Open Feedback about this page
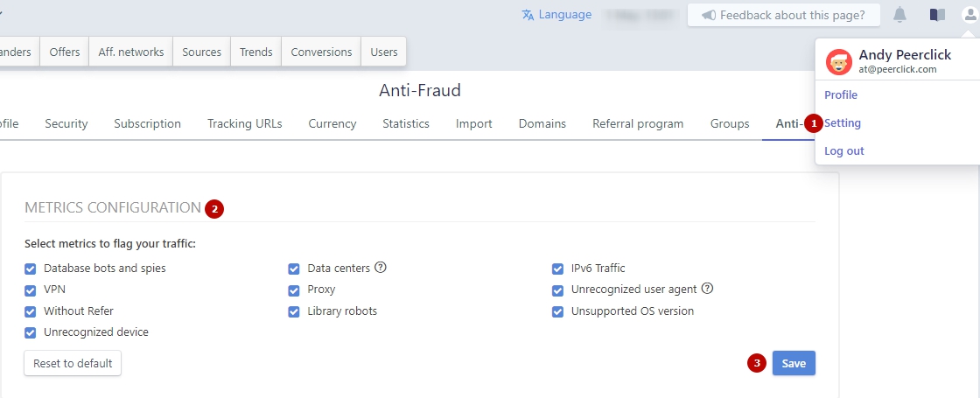980x398 pixels. pos(784,15)
